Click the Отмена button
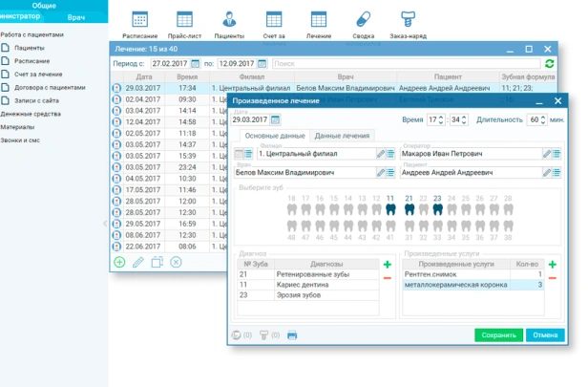Image resolution: width=588 pixels, height=387 pixels. tap(544, 335)
